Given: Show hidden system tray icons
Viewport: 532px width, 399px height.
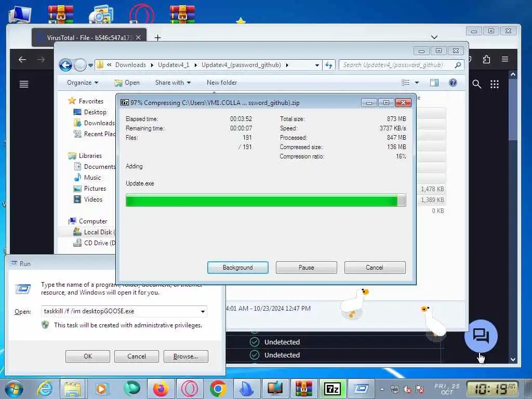Looking at the screenshot, I should [382, 389].
